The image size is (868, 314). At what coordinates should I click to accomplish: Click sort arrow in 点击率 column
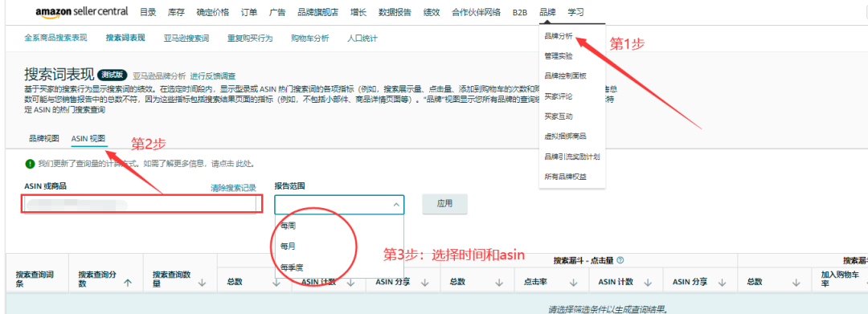(574, 283)
